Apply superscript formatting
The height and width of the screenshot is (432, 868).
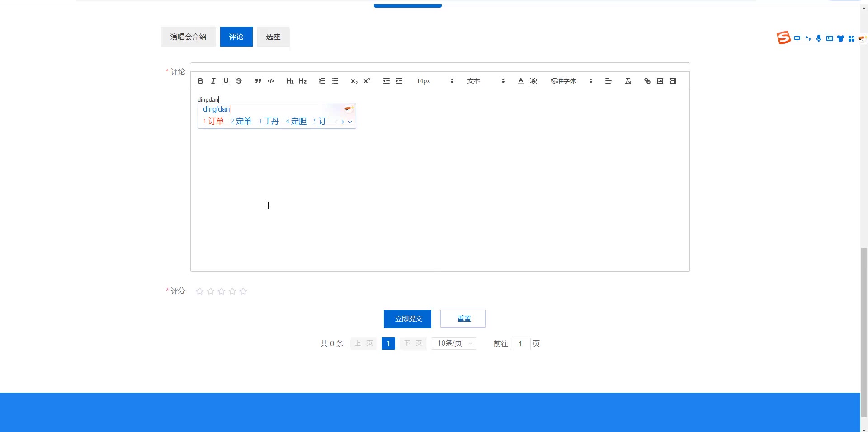click(367, 81)
